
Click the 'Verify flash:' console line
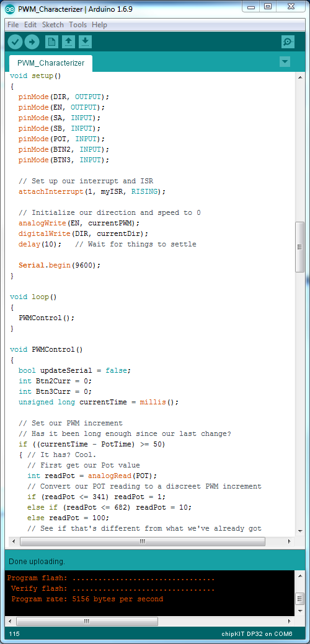(x=113, y=589)
